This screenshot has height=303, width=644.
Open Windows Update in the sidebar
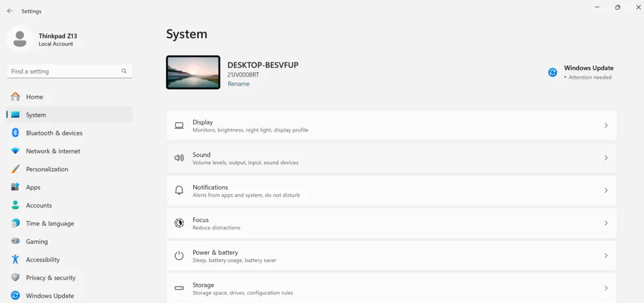coord(70,296)
